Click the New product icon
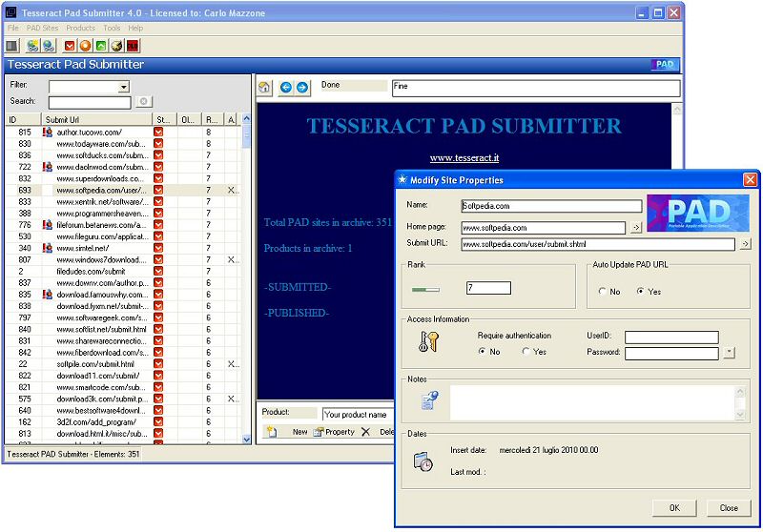This screenshot has width=763, height=532. [272, 432]
